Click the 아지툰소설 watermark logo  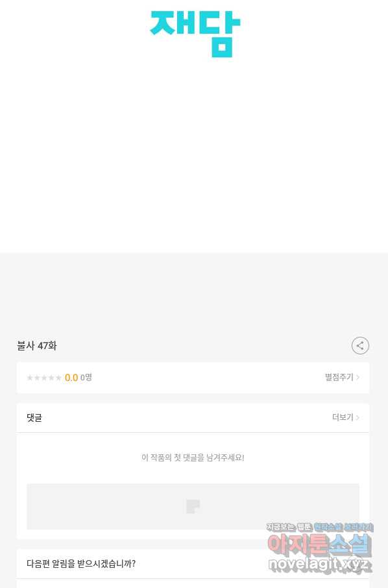coord(319,545)
